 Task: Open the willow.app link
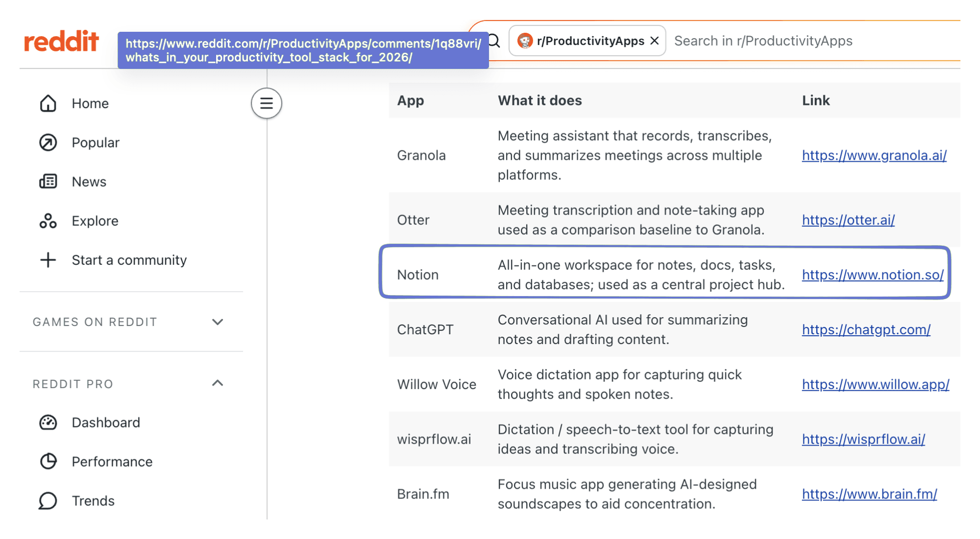click(876, 384)
